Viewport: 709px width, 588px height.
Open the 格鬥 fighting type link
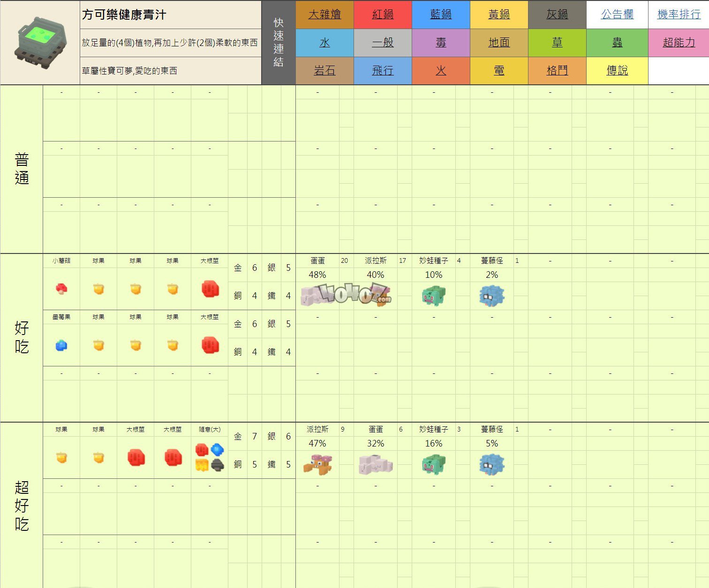pos(557,71)
